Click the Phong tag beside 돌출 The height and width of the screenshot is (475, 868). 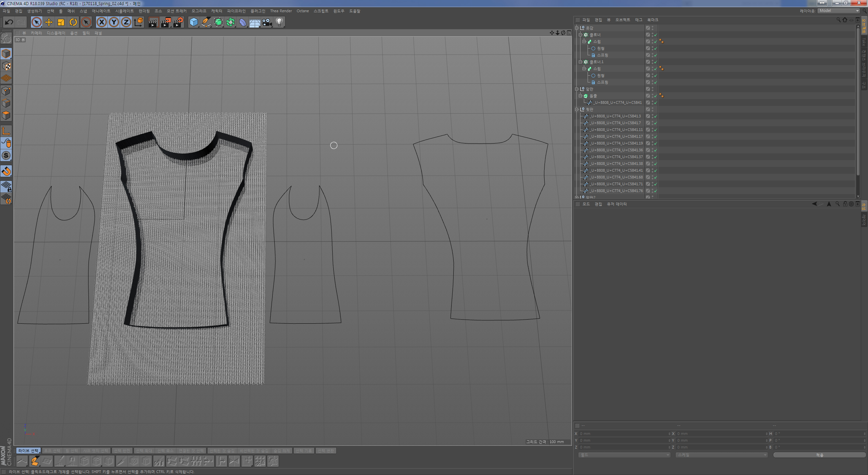pos(662,96)
